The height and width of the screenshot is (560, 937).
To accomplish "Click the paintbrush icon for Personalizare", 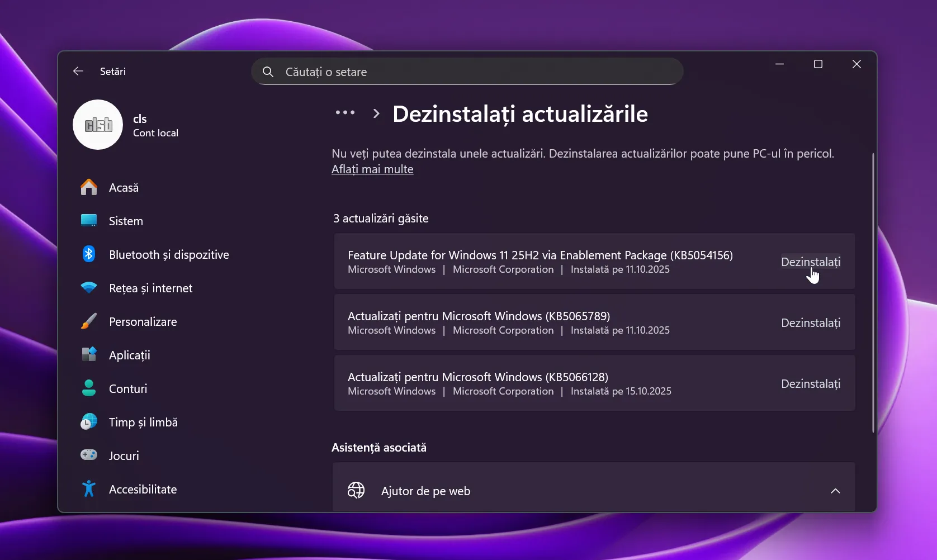I will [x=89, y=321].
